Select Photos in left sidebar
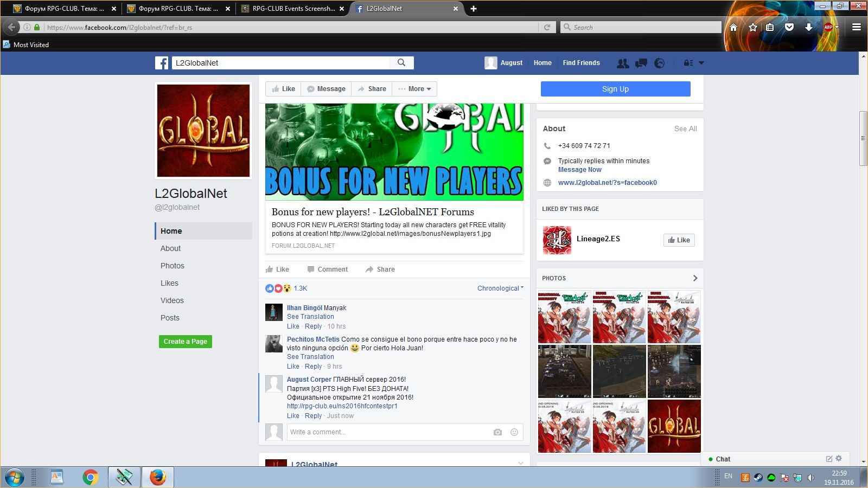The image size is (868, 488). click(173, 266)
